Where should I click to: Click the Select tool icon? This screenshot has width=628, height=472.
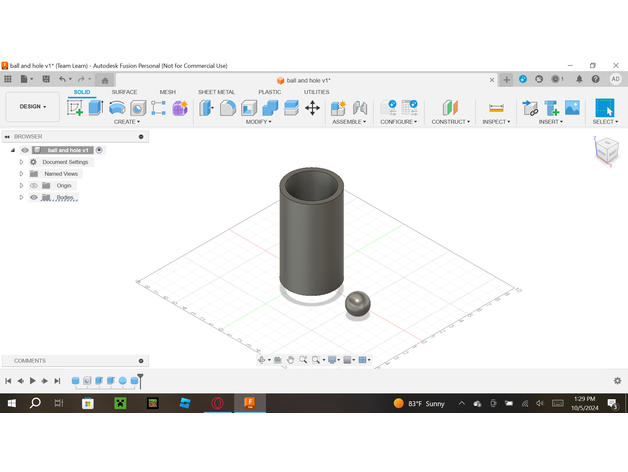[604, 108]
